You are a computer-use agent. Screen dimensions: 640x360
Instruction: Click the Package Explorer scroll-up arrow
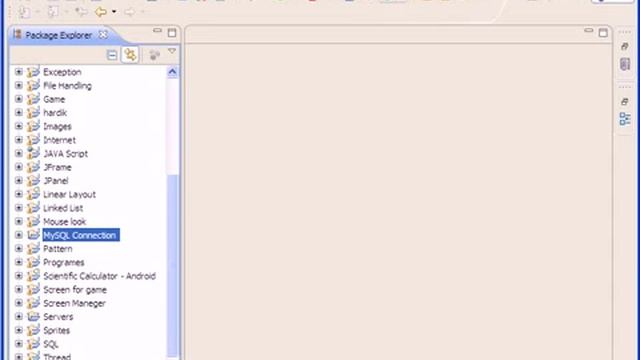(x=172, y=72)
